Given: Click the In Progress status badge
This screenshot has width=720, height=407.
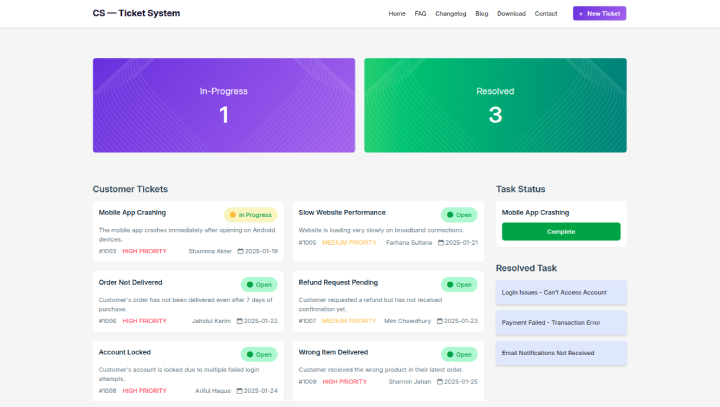Looking at the screenshot, I should (250, 214).
